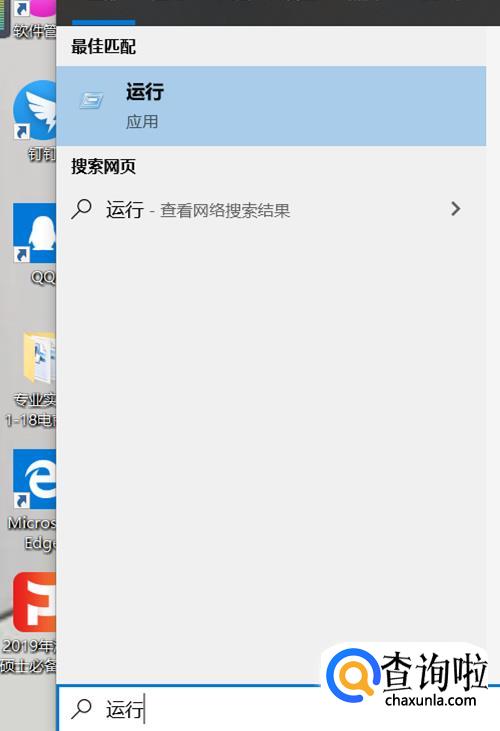Image resolution: width=500 pixels, height=731 pixels.
Task: Click the 查询啦 magnifier logo
Action: [352, 674]
